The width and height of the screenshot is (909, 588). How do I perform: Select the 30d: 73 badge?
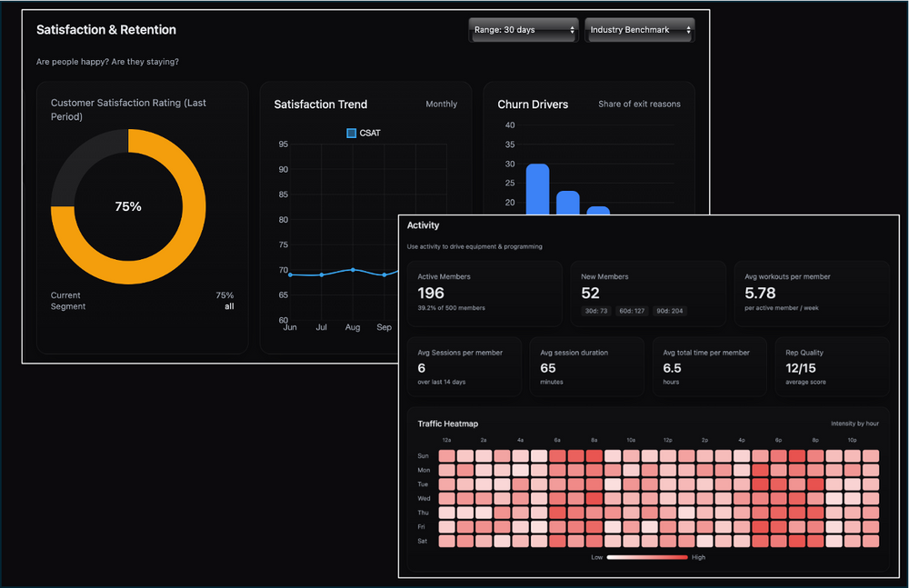point(597,311)
